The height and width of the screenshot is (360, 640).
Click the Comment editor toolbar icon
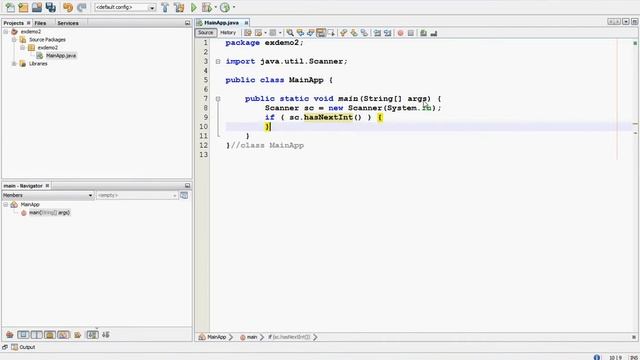(x=423, y=33)
